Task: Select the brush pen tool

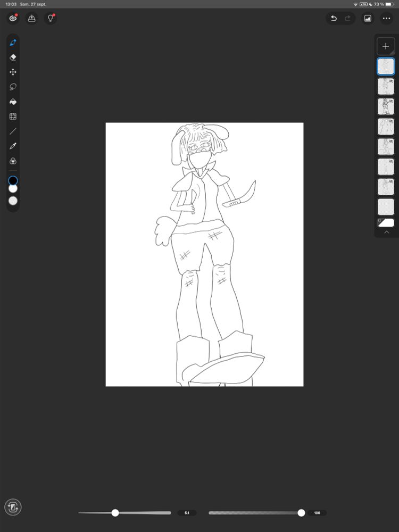Action: tap(13, 43)
